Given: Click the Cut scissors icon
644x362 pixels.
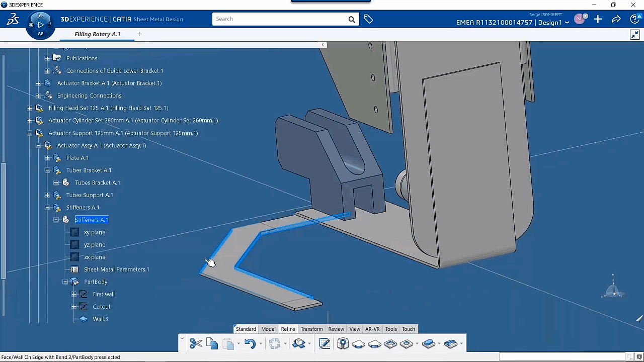Looking at the screenshot, I should click(x=196, y=343).
